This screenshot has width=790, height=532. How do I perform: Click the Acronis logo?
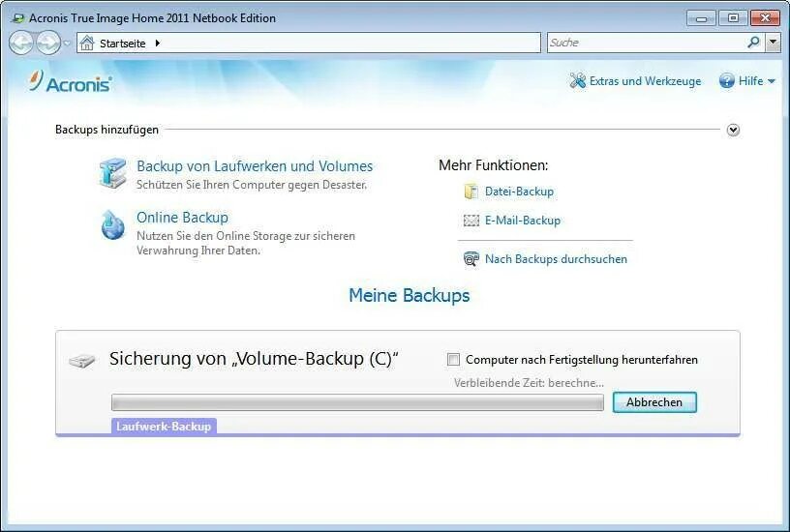point(70,81)
